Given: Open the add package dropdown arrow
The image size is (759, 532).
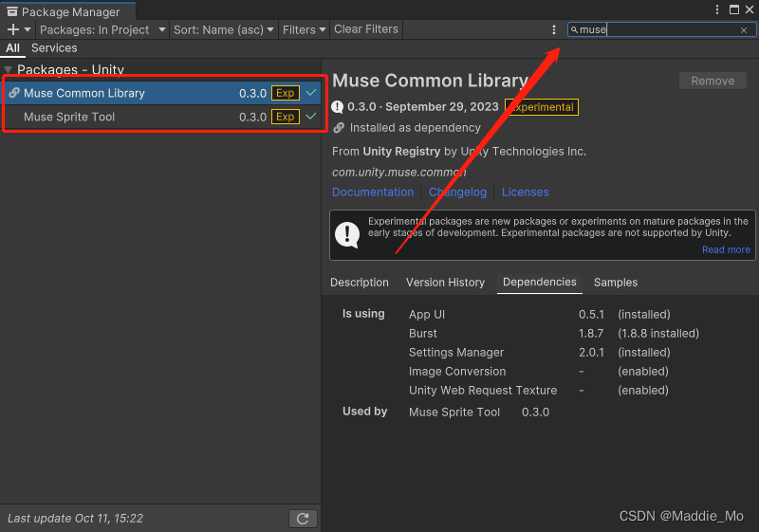Looking at the screenshot, I should (28, 30).
